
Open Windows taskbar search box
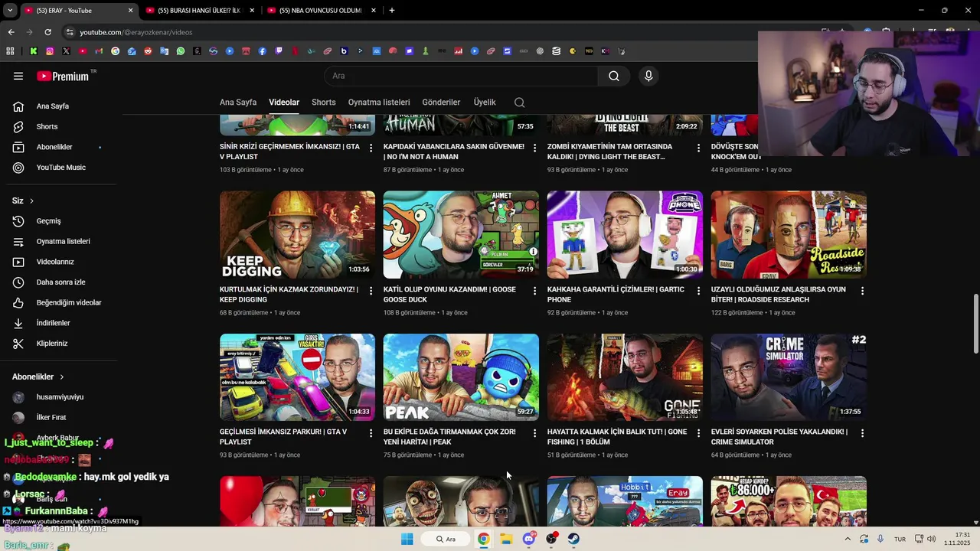446,539
